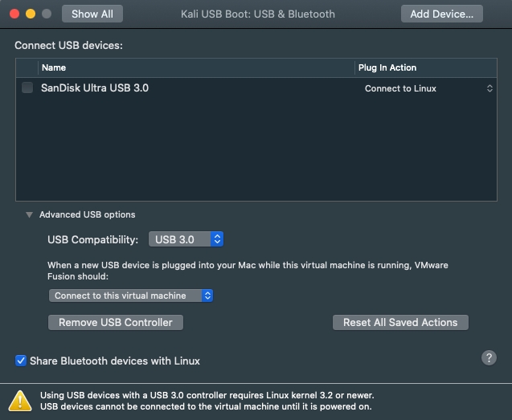Click the Add Device... button
The image size is (512, 420).
[441, 14]
